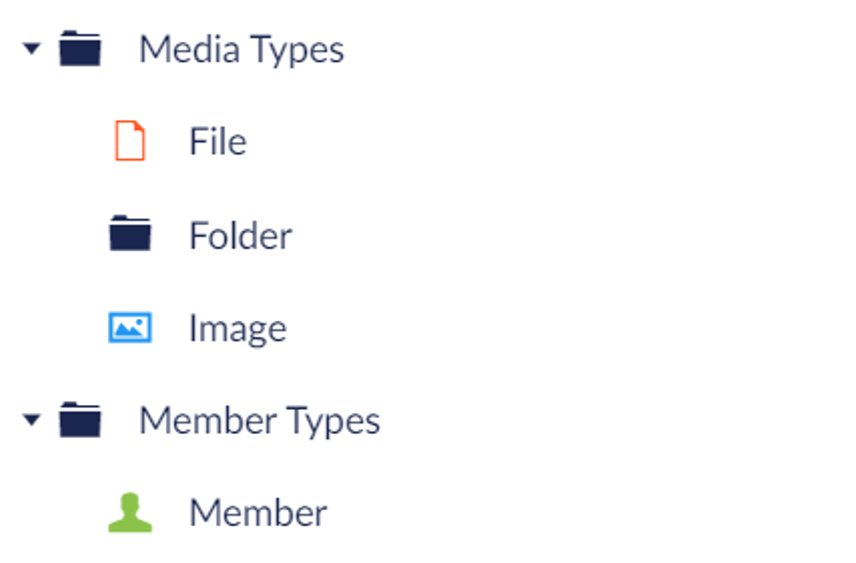Click the orange File document icon
This screenshot has height=563, width=856.
pyautogui.click(x=130, y=141)
